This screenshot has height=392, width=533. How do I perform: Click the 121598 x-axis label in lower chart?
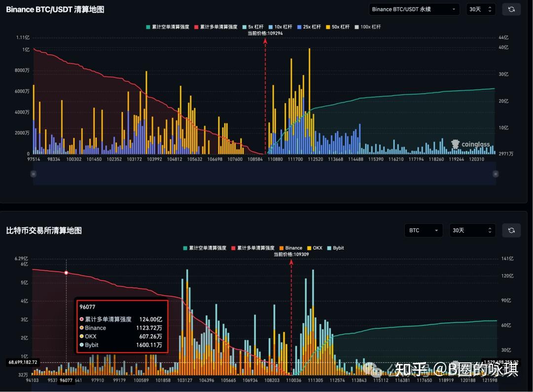click(x=490, y=381)
